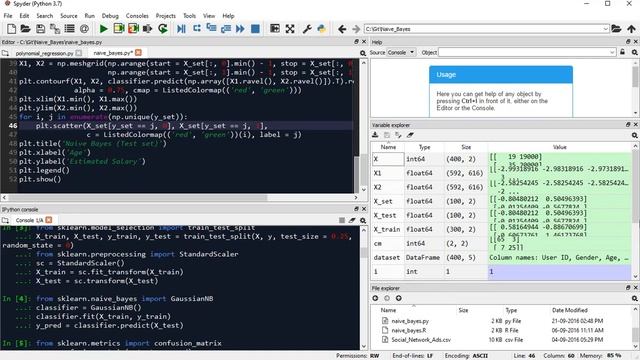Open the file list management icon
This screenshot has height=360, width=640.
tap(69, 29)
